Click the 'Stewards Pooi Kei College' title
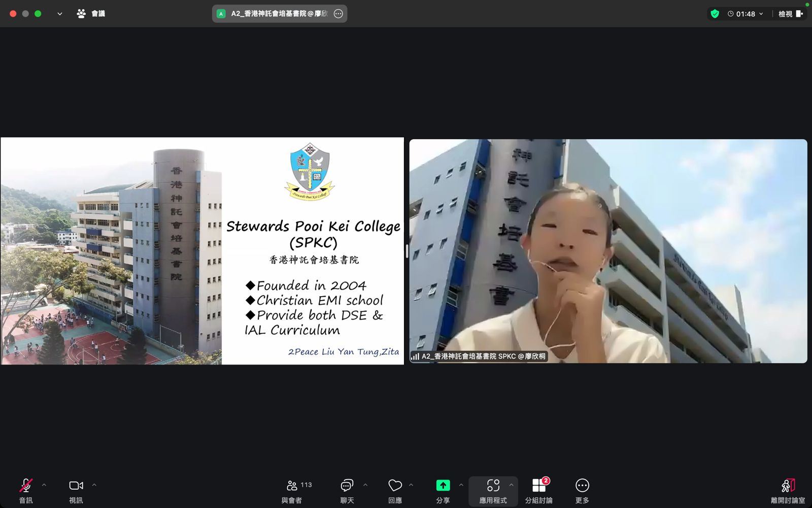This screenshot has width=812, height=508. click(x=313, y=226)
